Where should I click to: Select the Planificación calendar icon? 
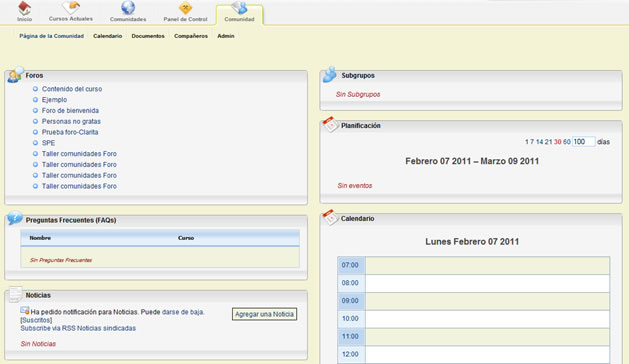(331, 124)
